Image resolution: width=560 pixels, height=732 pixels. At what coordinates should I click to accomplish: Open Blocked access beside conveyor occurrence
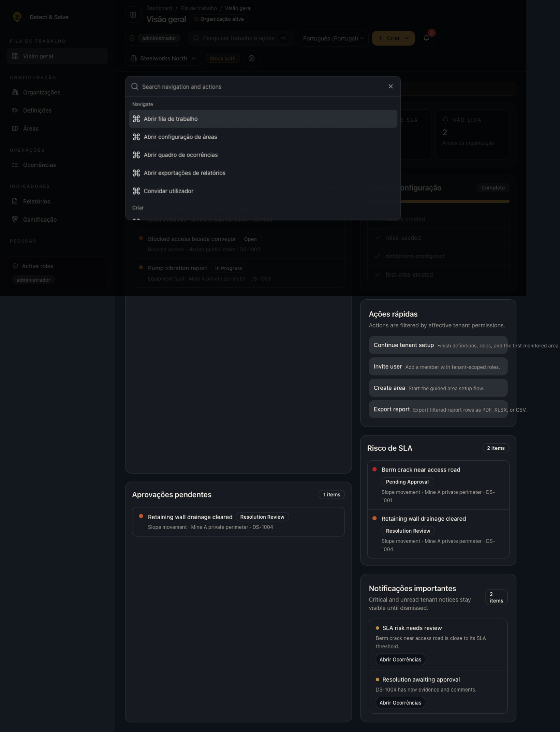[x=238, y=244]
